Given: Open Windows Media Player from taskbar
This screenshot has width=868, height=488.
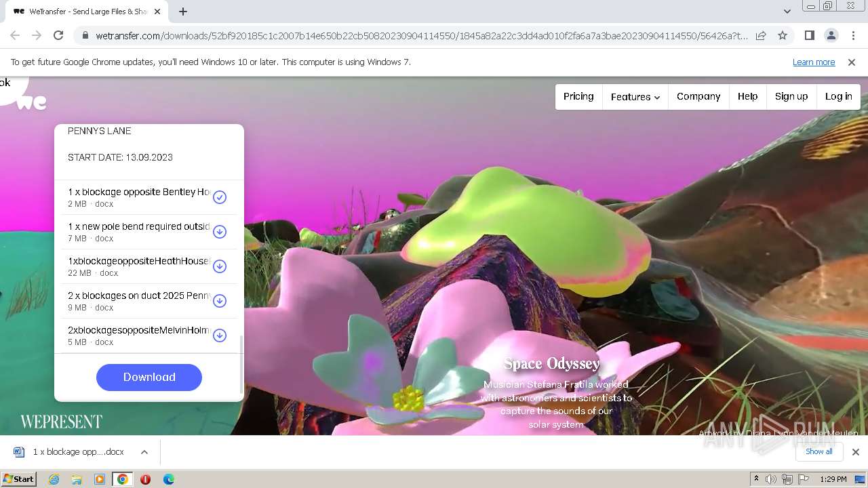Looking at the screenshot, I should coord(100,479).
